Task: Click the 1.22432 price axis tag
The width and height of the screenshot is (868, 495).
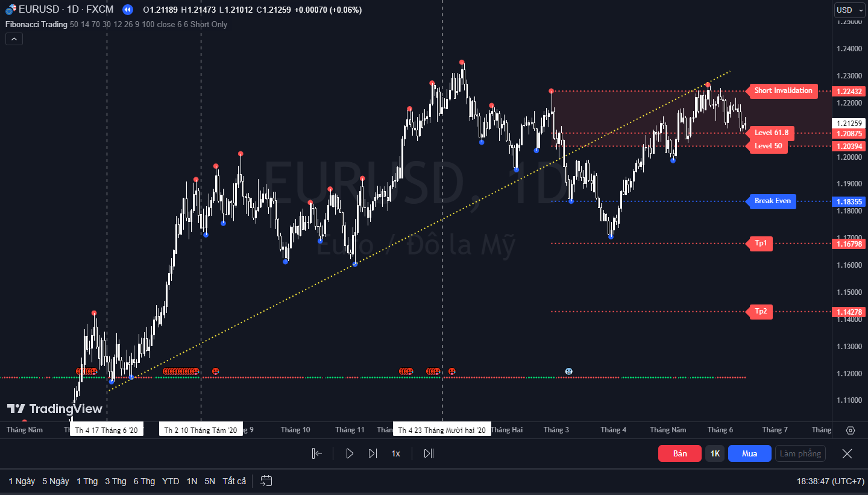Action: (849, 91)
